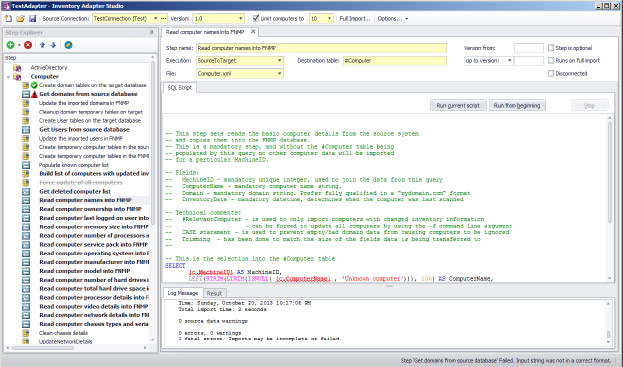This screenshot has height=367, width=623.
Task: Click Run current script button
Action: [x=458, y=106]
